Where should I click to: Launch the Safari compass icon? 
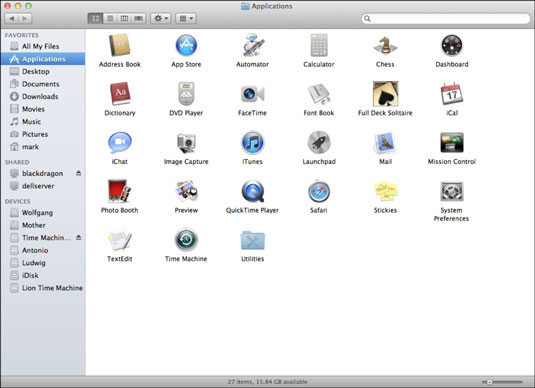tap(319, 191)
